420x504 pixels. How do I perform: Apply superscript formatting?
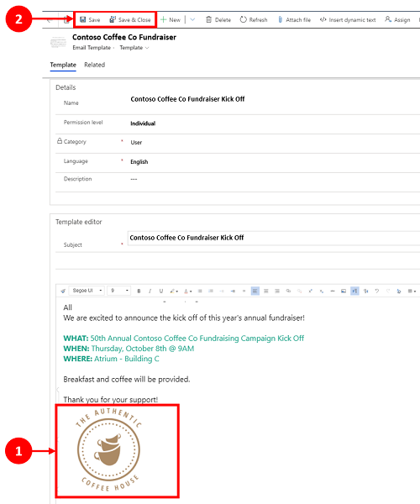tap(311, 291)
